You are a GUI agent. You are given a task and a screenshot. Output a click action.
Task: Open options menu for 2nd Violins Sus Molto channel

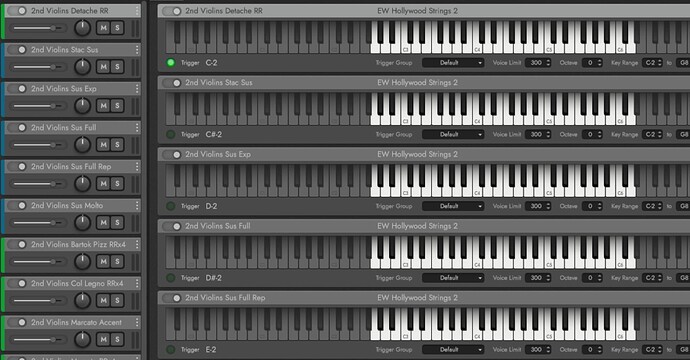coord(137,206)
